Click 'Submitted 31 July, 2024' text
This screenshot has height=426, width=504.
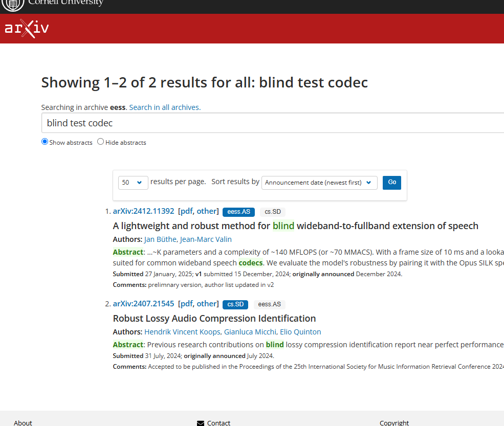pos(146,356)
